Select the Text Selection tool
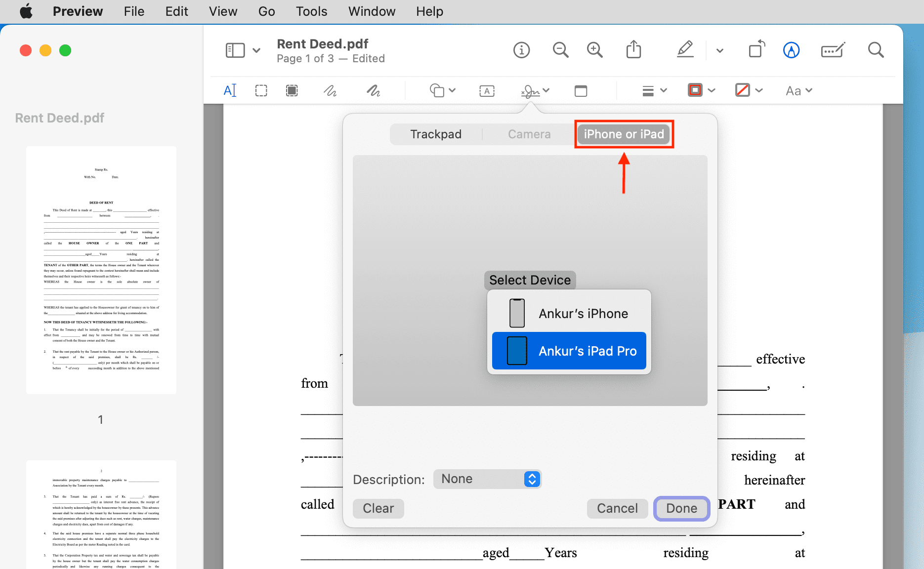The image size is (924, 569). 230,90
